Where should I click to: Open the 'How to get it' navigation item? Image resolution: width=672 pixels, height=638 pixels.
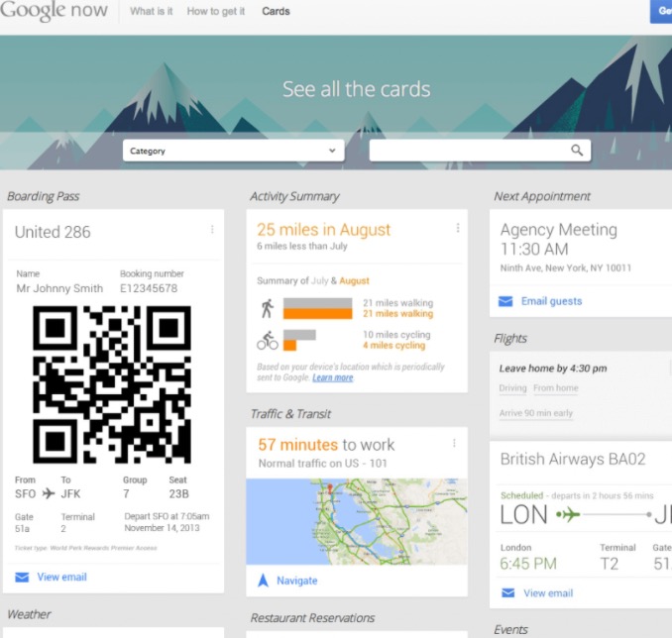click(215, 11)
